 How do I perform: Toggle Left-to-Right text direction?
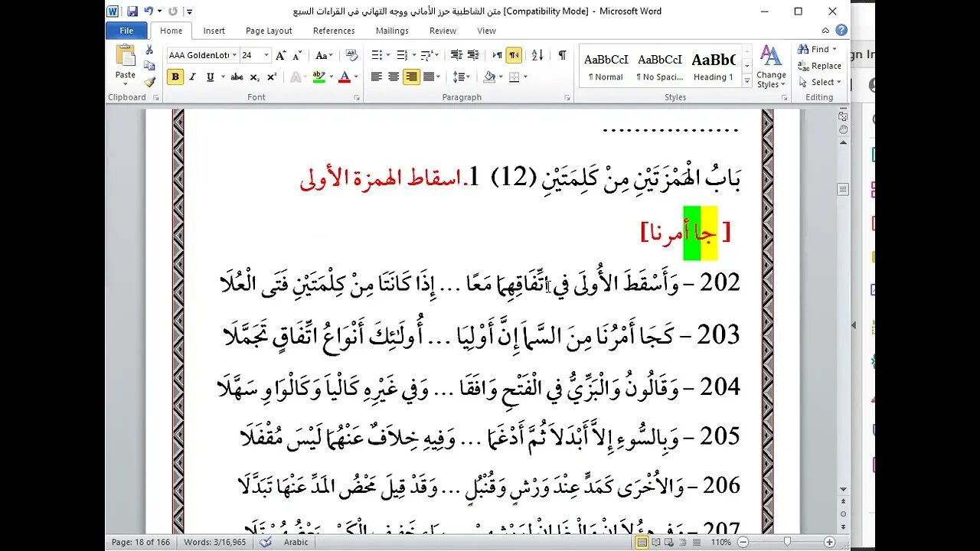pyautogui.click(x=497, y=55)
